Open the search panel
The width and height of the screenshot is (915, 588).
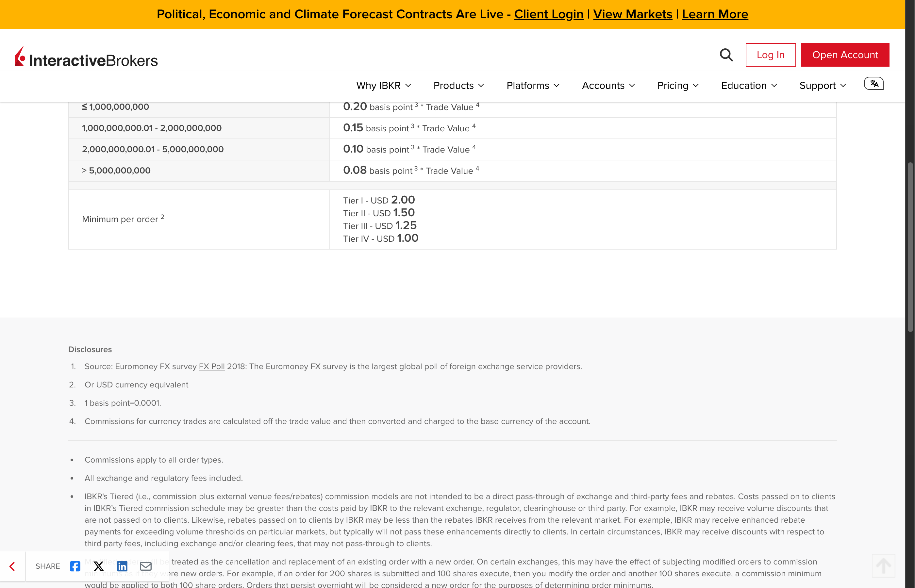click(x=727, y=55)
